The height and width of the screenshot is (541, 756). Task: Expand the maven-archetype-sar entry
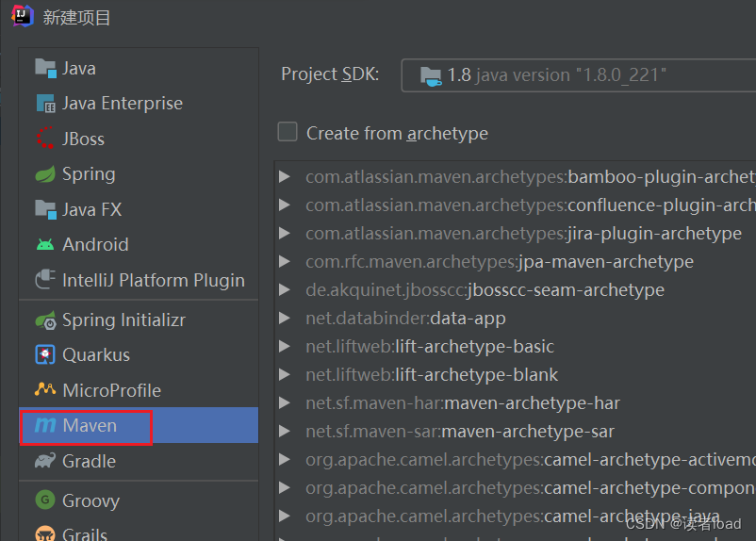pyautogui.click(x=285, y=431)
